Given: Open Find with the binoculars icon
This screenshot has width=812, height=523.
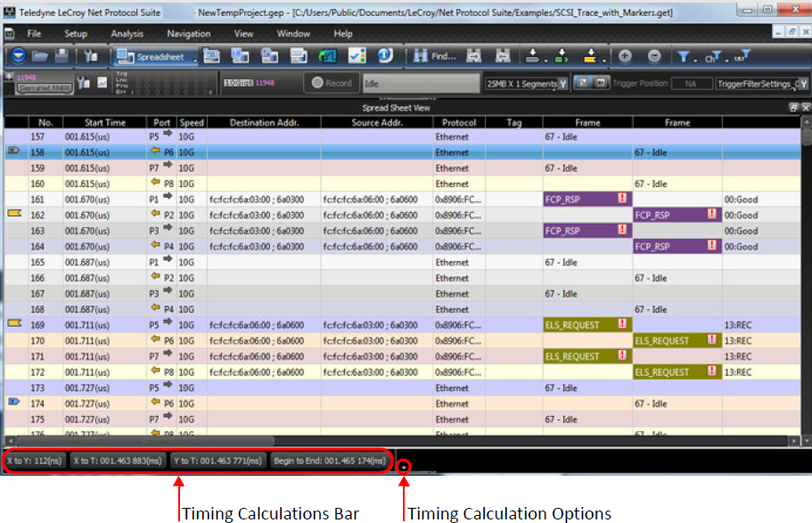Looking at the screenshot, I should click(x=434, y=56).
